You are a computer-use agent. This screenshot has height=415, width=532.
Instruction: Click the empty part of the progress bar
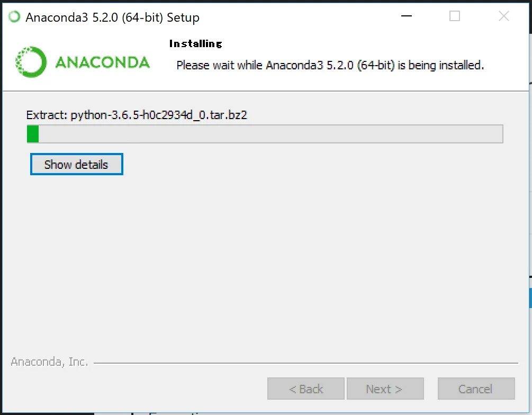(270, 134)
